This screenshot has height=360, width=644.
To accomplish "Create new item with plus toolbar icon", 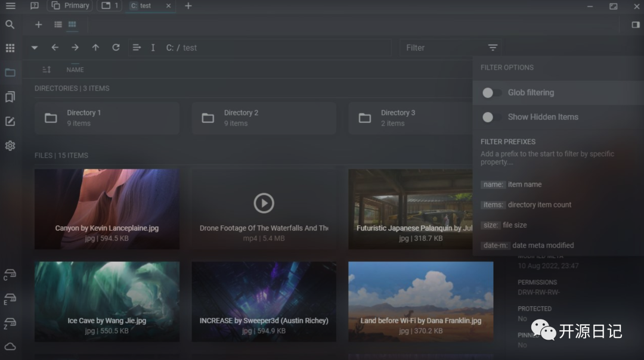I will pyautogui.click(x=39, y=24).
